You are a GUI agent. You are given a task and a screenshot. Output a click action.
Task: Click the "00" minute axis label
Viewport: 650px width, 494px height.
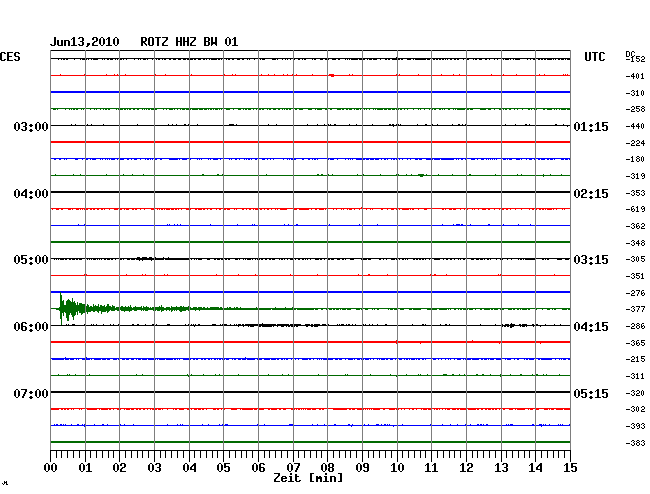point(51,468)
